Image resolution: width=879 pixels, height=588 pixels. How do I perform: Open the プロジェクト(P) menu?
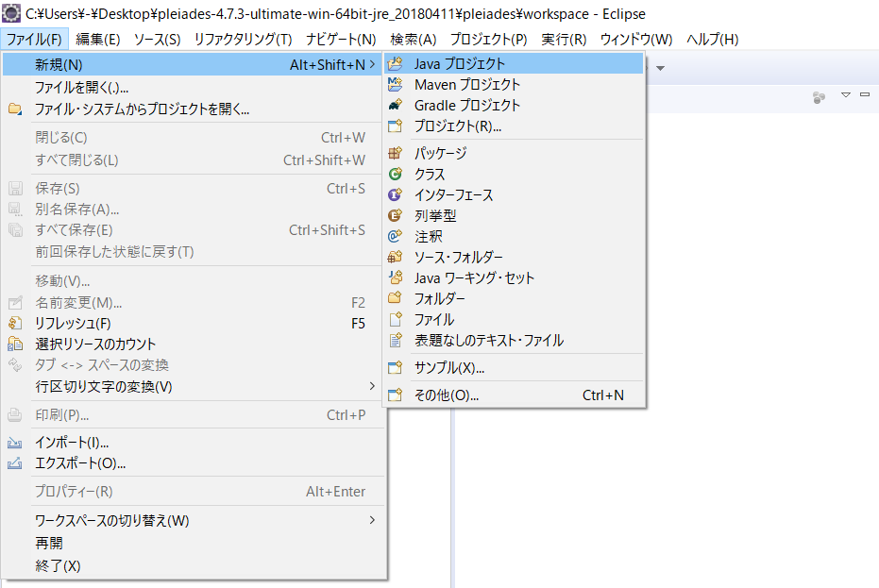coord(488,40)
